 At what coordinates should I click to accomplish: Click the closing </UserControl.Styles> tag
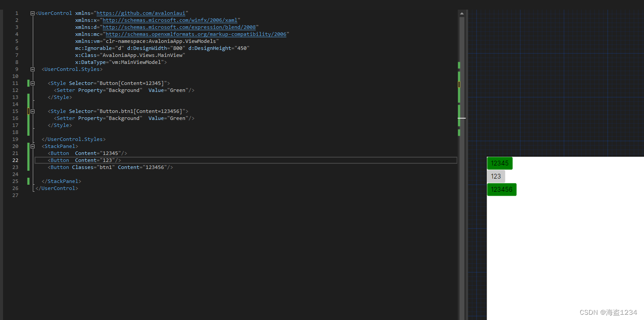[x=73, y=139]
